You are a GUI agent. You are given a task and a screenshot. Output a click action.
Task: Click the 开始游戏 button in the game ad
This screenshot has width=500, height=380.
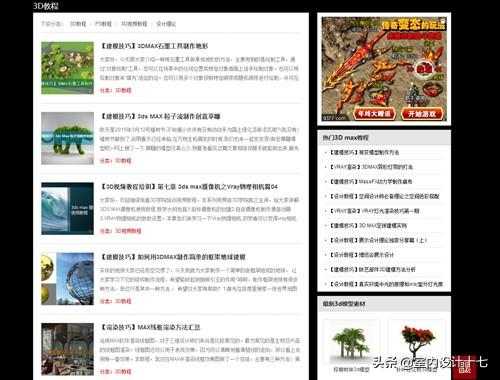423,114
